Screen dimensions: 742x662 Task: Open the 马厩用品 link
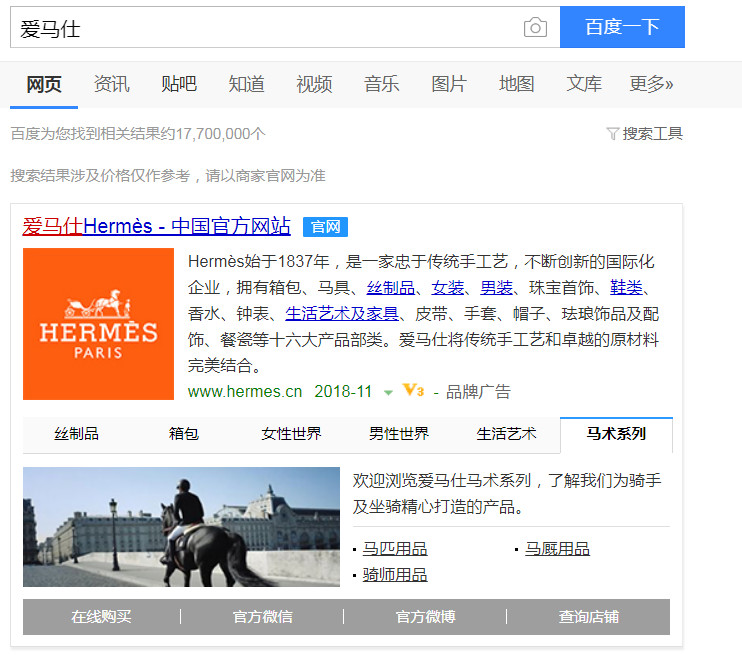pos(557,549)
